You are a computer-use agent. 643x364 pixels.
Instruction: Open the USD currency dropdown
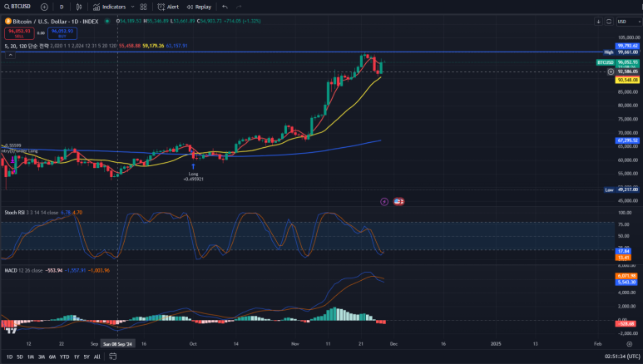629,22
